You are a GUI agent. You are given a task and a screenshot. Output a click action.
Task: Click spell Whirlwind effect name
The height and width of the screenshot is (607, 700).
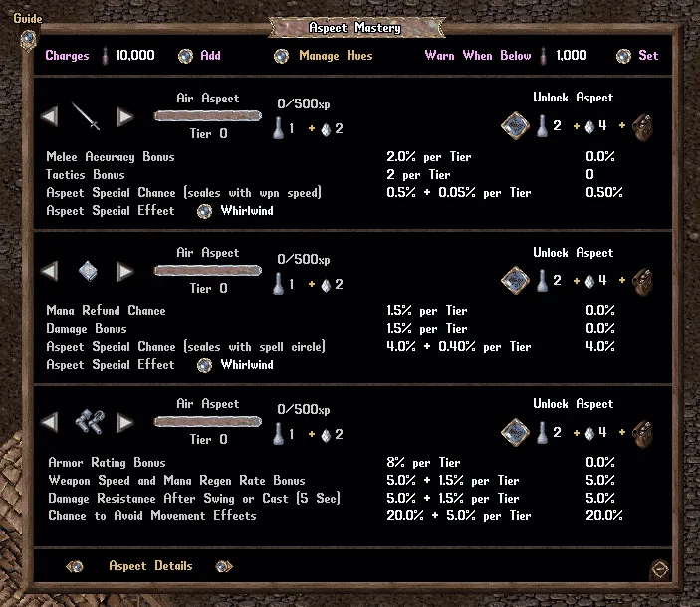pyautogui.click(x=247, y=365)
